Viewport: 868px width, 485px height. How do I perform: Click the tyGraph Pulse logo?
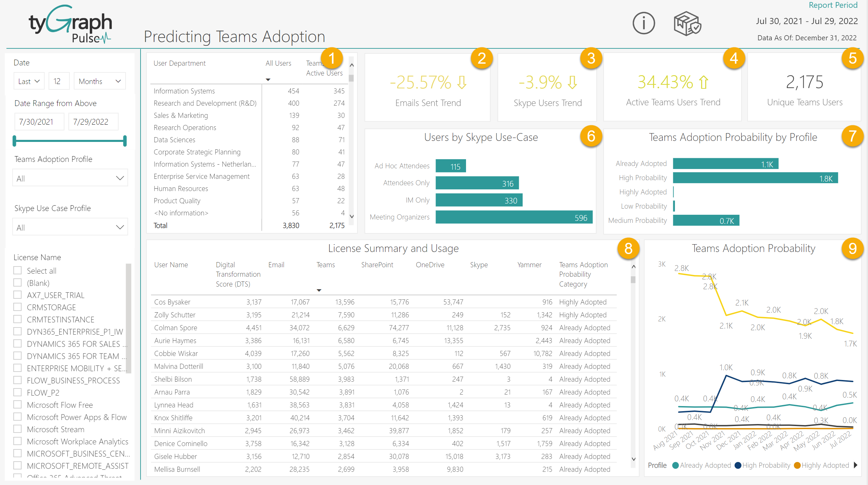coord(70,24)
